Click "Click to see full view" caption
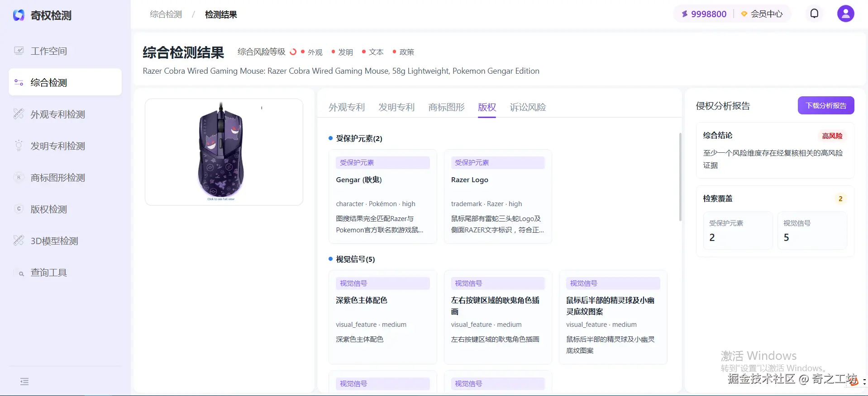Viewport: 868px width, 396px height. 221,199
